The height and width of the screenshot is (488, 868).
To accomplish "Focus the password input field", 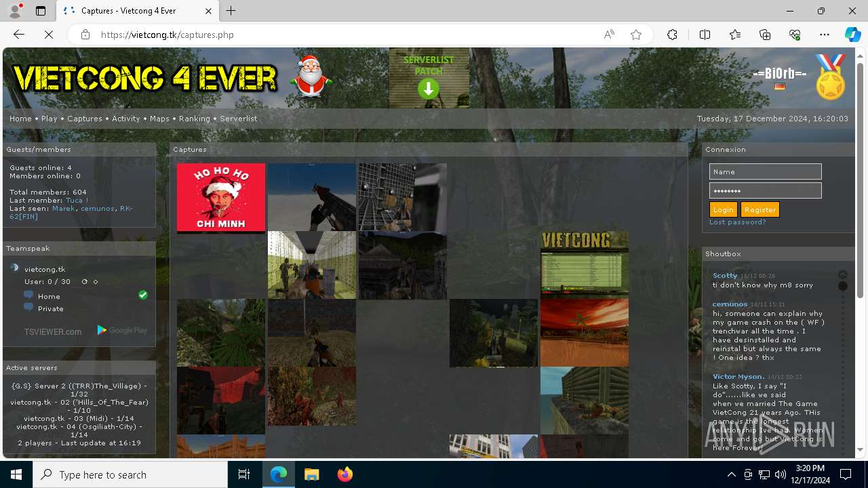I will pyautogui.click(x=765, y=190).
